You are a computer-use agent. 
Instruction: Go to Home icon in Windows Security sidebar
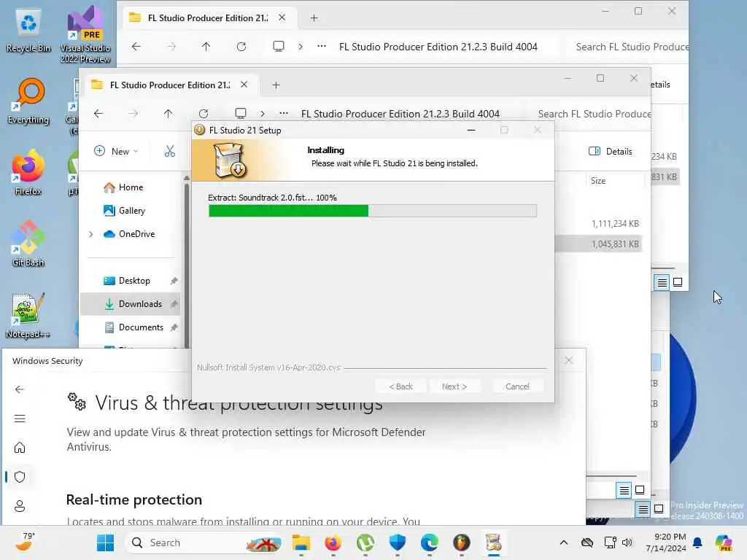coord(20,448)
